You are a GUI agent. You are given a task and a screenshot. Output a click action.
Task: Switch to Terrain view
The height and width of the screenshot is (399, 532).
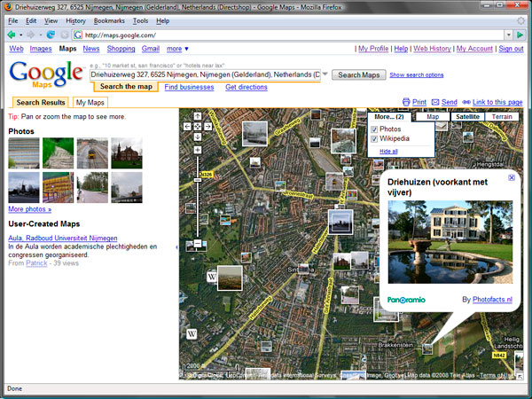pos(502,117)
